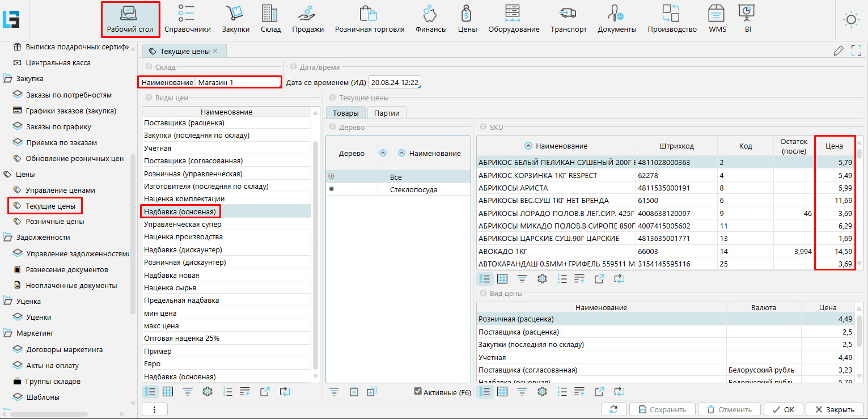This screenshot has width=868, height=419.
Task: Open the filter icon under the SKU table
Action: pyautogui.click(x=522, y=278)
